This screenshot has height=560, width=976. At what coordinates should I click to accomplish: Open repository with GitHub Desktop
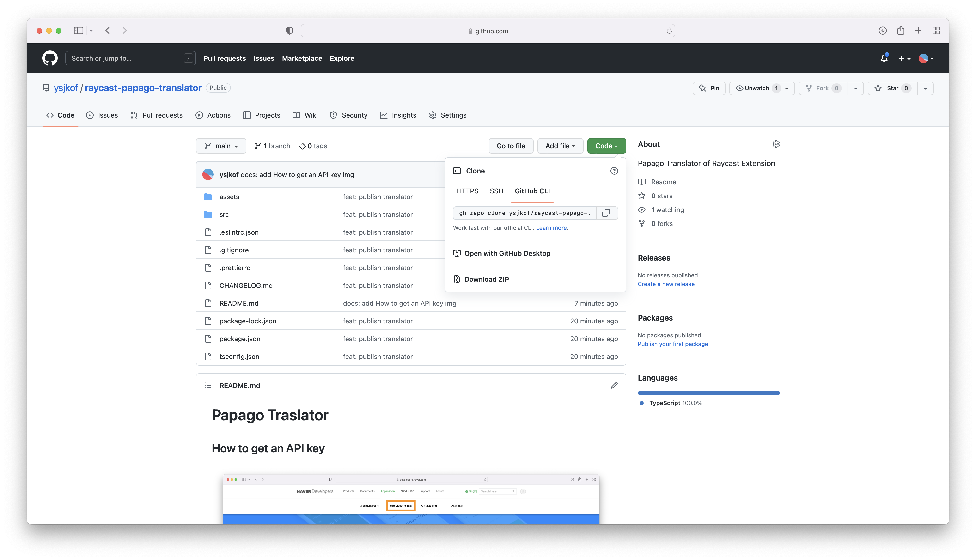507,253
